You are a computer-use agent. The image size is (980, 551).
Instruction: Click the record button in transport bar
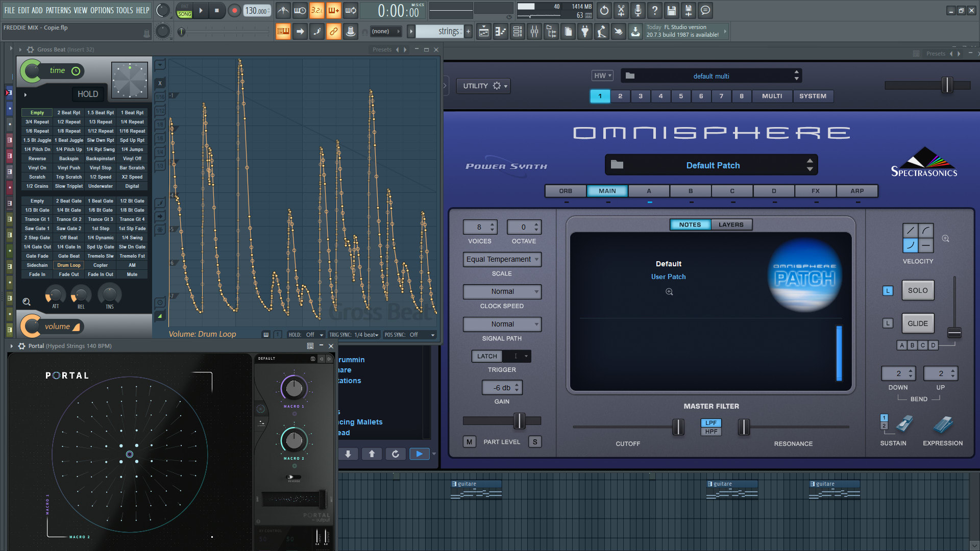click(x=233, y=9)
